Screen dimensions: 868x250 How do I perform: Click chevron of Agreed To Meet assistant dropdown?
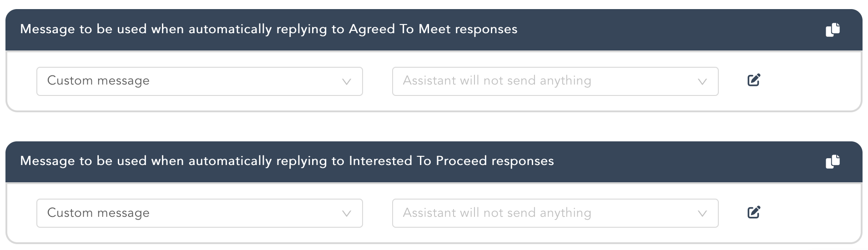(702, 82)
